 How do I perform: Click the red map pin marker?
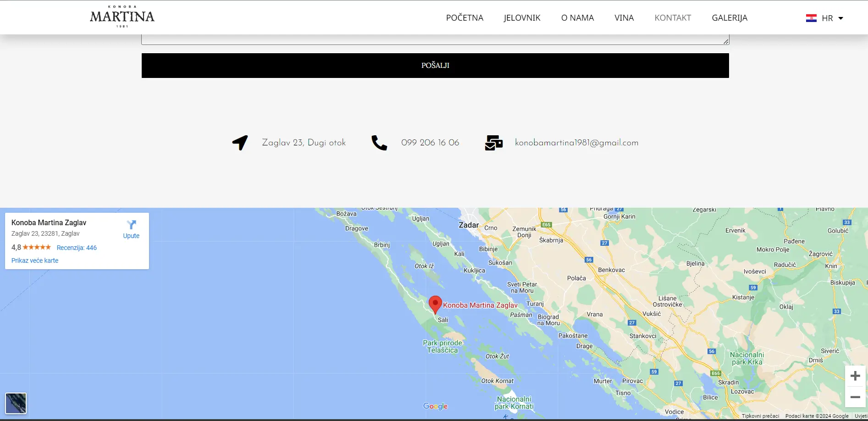point(435,304)
